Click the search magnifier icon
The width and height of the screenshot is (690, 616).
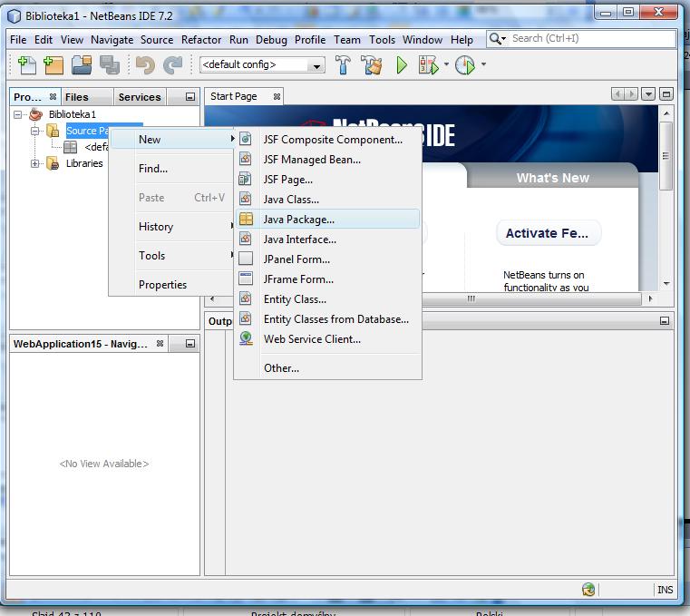coord(495,39)
